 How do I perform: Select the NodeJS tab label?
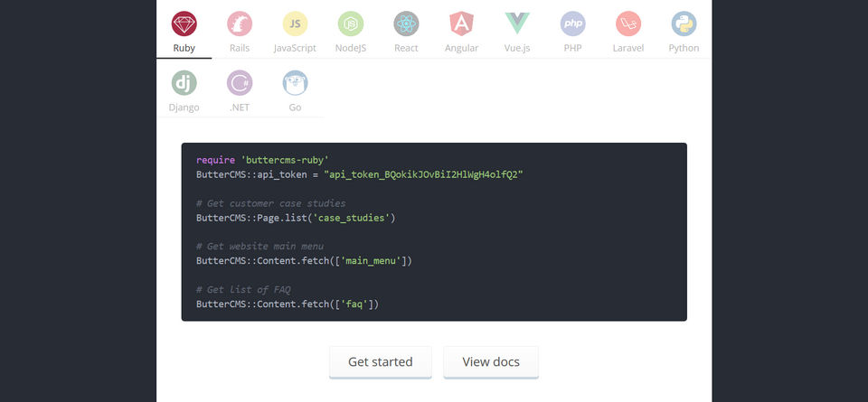[351, 48]
